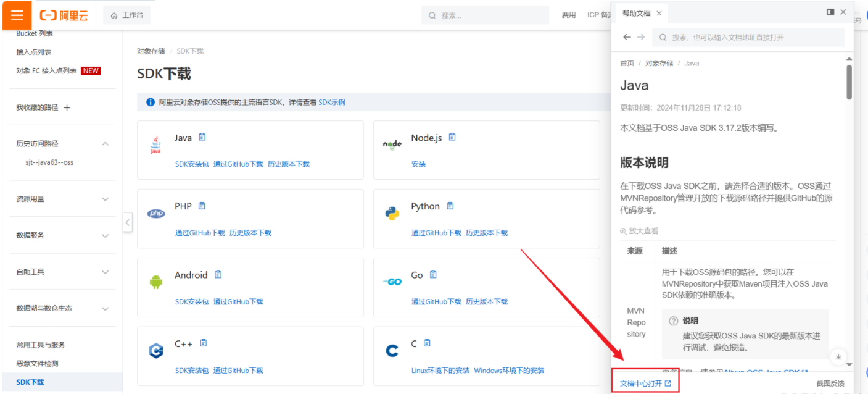Image resolution: width=868 pixels, height=394 pixels.
Task: Click C Linux环境下的安装 link
Action: (440, 371)
